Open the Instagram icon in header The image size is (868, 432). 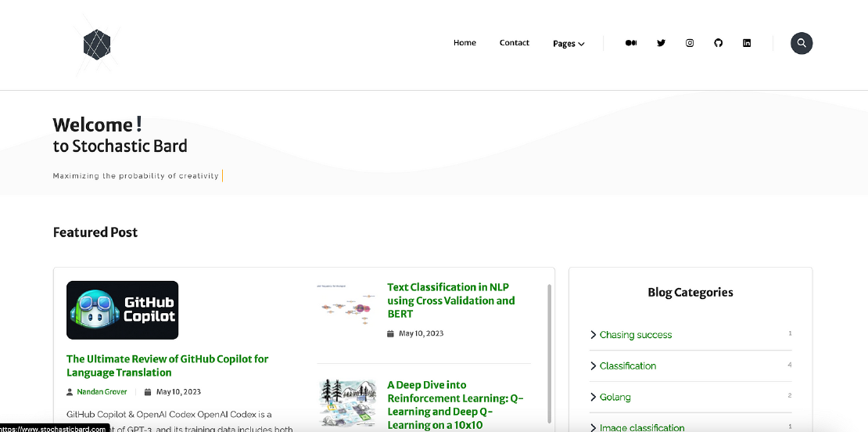click(690, 42)
